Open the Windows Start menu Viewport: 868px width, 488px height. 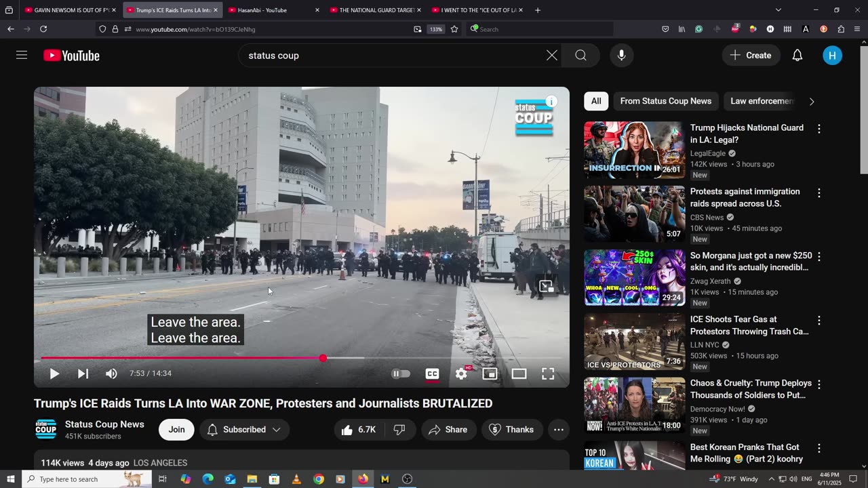(x=11, y=479)
